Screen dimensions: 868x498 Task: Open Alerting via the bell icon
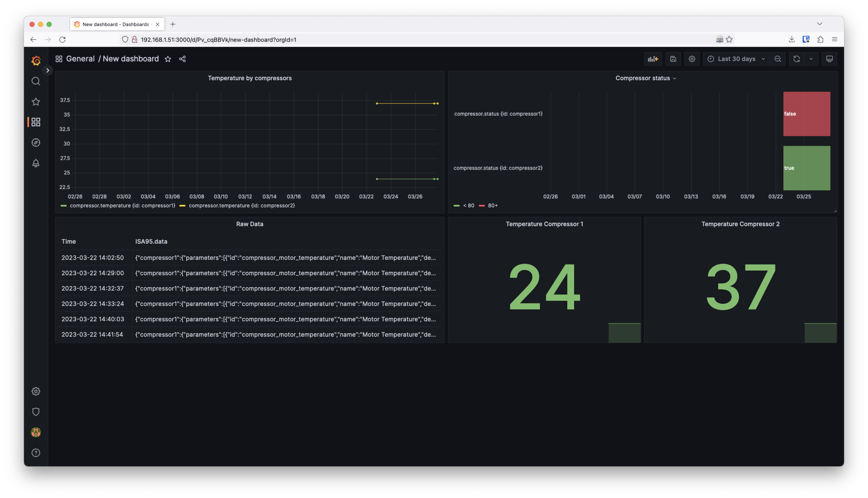[x=36, y=163]
